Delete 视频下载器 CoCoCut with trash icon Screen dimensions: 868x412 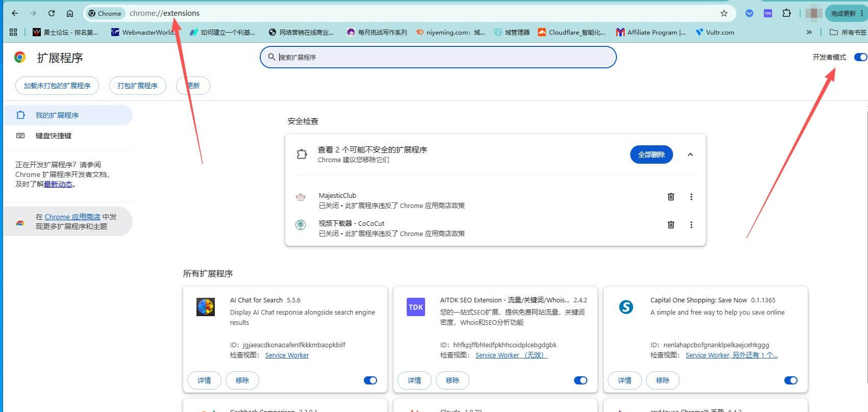[671, 225]
